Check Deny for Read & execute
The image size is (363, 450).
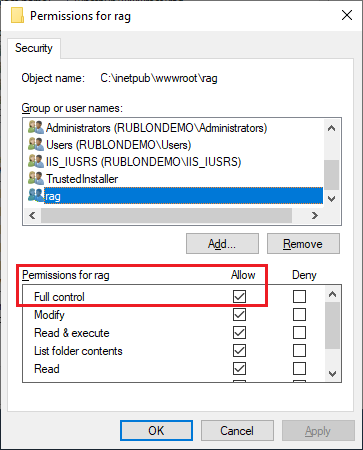[299, 333]
